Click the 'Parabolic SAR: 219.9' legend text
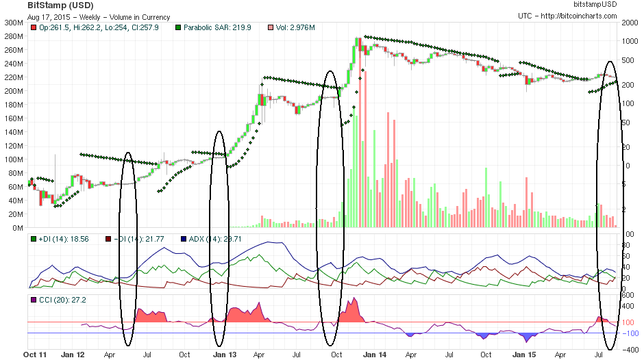Screen dimensions: 644x360 tap(217, 27)
